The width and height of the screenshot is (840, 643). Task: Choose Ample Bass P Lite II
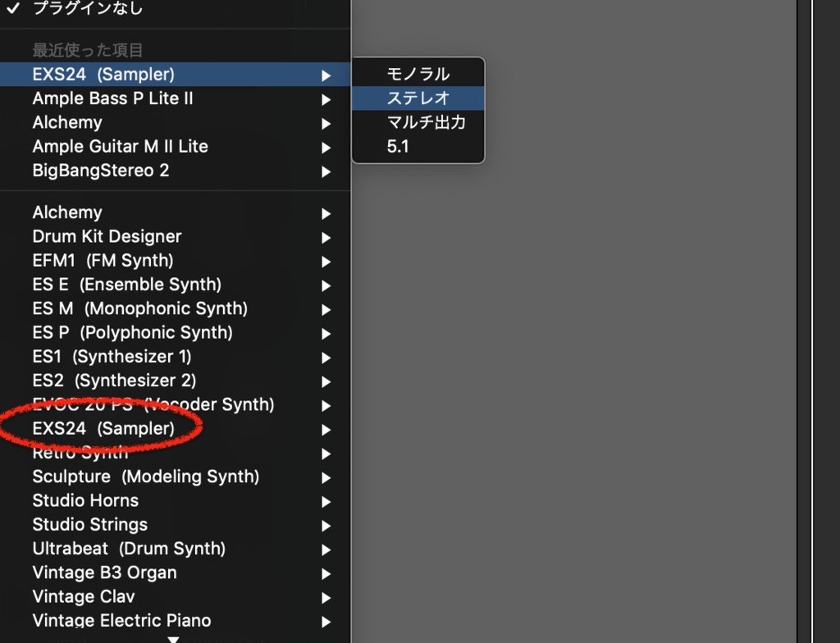pyautogui.click(x=176, y=98)
